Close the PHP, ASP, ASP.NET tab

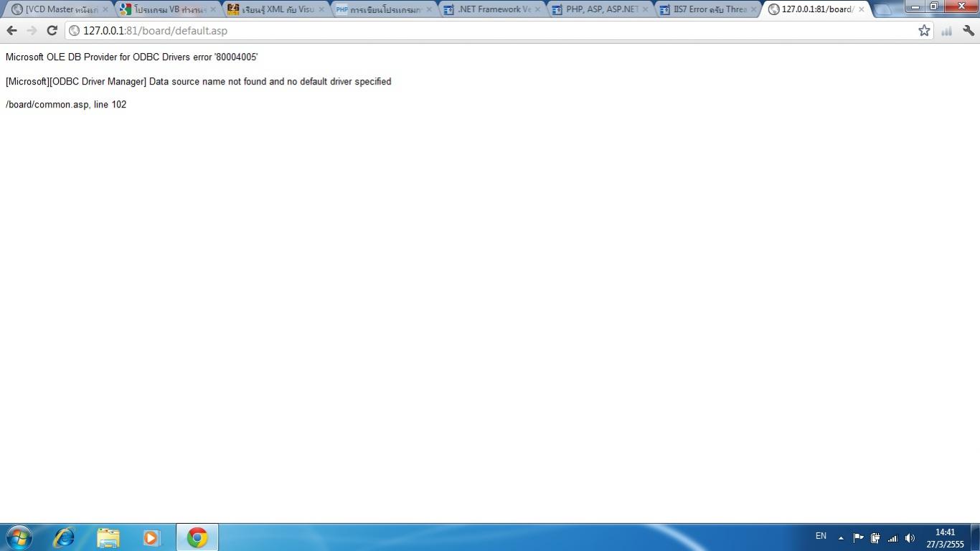point(645,9)
